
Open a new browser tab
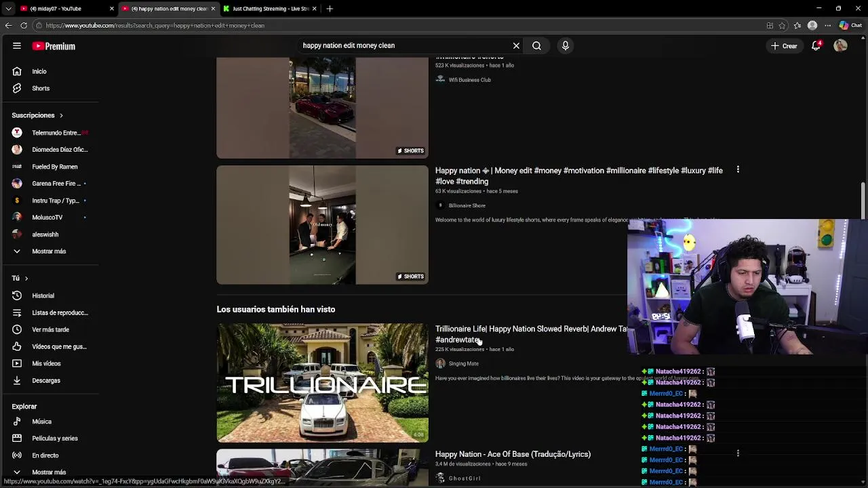point(330,9)
